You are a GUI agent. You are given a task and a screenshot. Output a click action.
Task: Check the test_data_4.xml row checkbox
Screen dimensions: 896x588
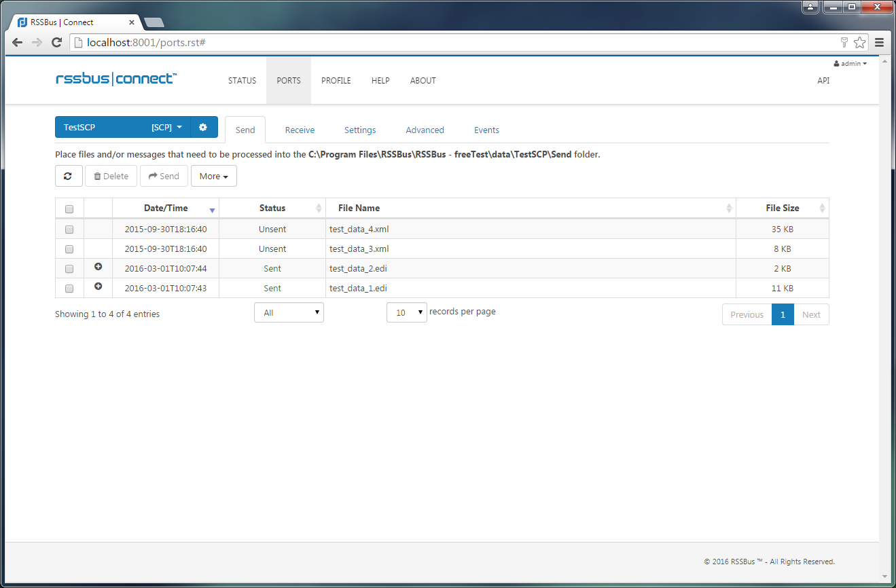point(69,229)
